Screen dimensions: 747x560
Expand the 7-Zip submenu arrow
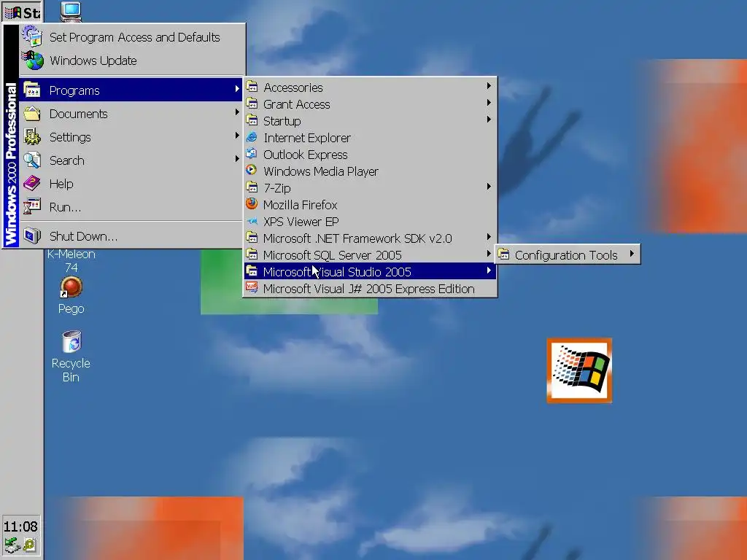[x=489, y=187]
